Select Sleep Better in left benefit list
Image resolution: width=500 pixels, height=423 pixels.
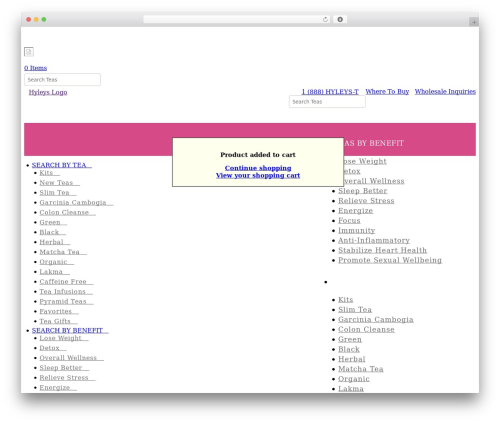click(x=64, y=368)
